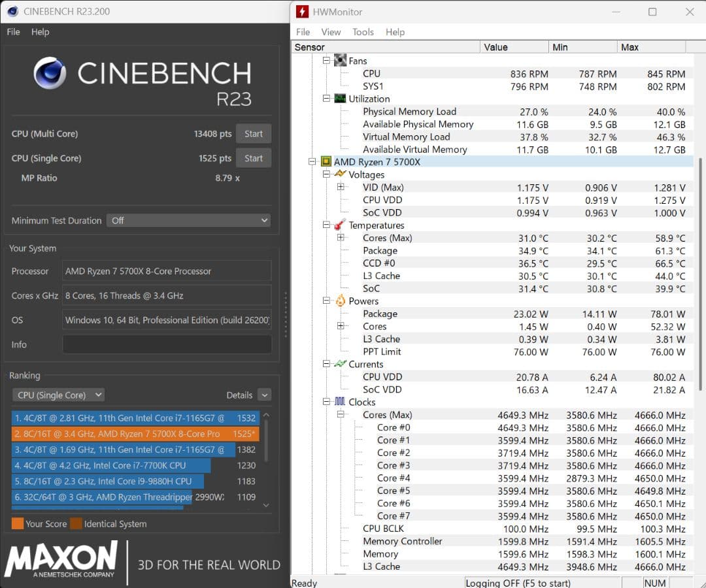This screenshot has height=588, width=706.
Task: Collapse the Powers tree node
Action: tap(326, 301)
